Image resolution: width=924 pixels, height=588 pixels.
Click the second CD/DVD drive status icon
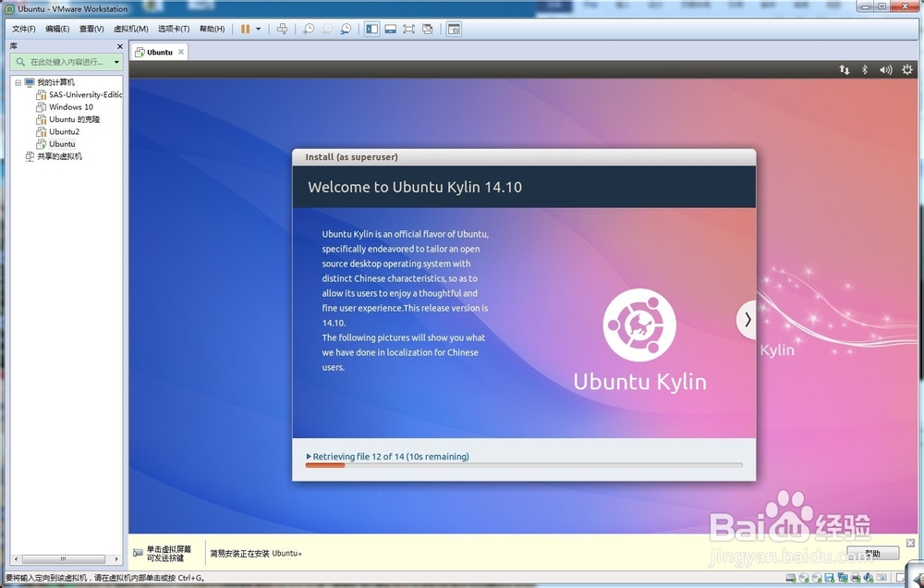pyautogui.click(x=817, y=578)
